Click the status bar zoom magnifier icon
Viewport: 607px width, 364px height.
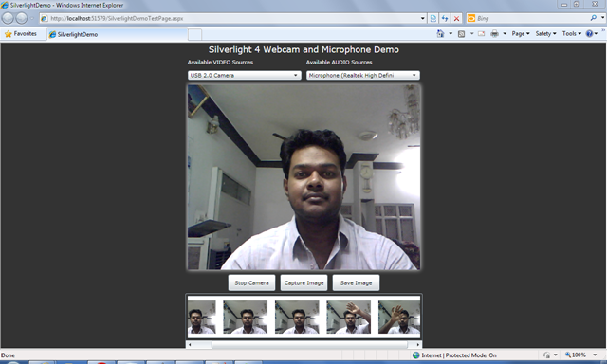tap(568, 355)
